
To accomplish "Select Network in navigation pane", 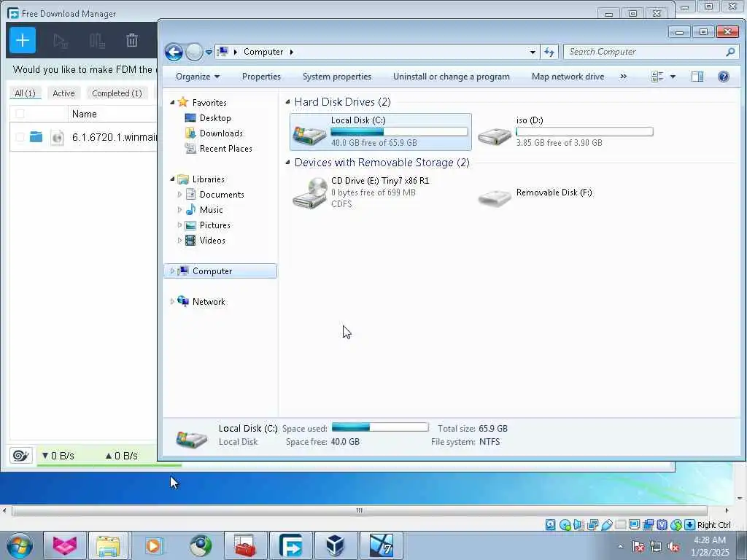I will 209,301.
